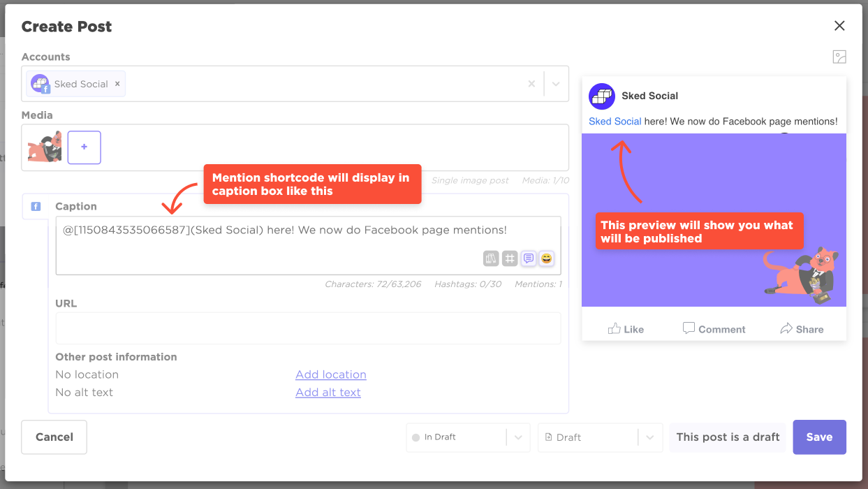This screenshot has width=868, height=489.
Task: Click the Add alt text link
Action: [328, 392]
